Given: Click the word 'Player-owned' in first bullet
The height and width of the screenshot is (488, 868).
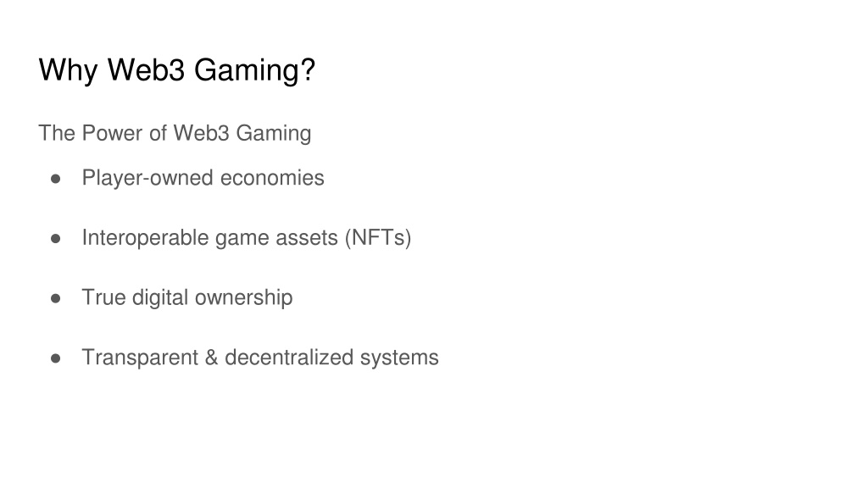Looking at the screenshot, I should pyautogui.click(x=147, y=178).
